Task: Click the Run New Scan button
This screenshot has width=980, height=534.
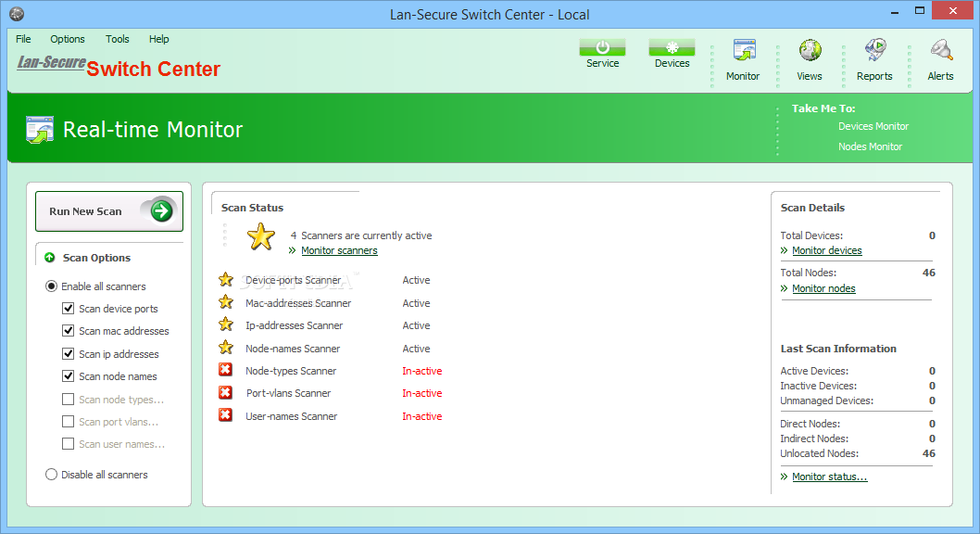Action: click(x=108, y=211)
